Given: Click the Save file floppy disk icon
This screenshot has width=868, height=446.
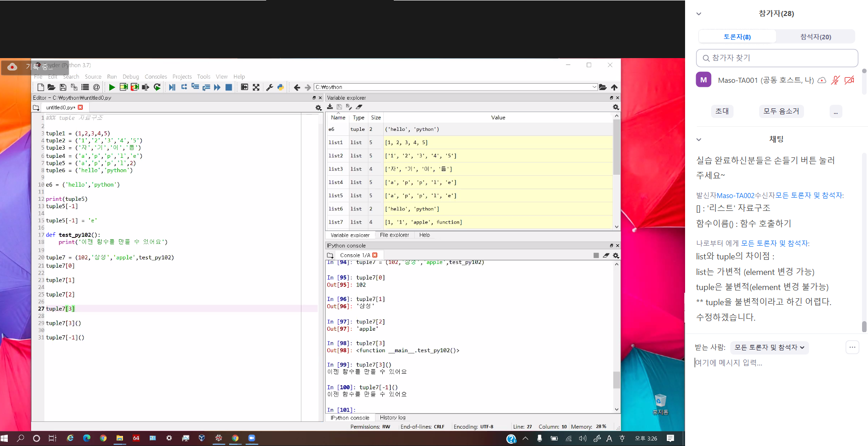Looking at the screenshot, I should click(x=63, y=87).
